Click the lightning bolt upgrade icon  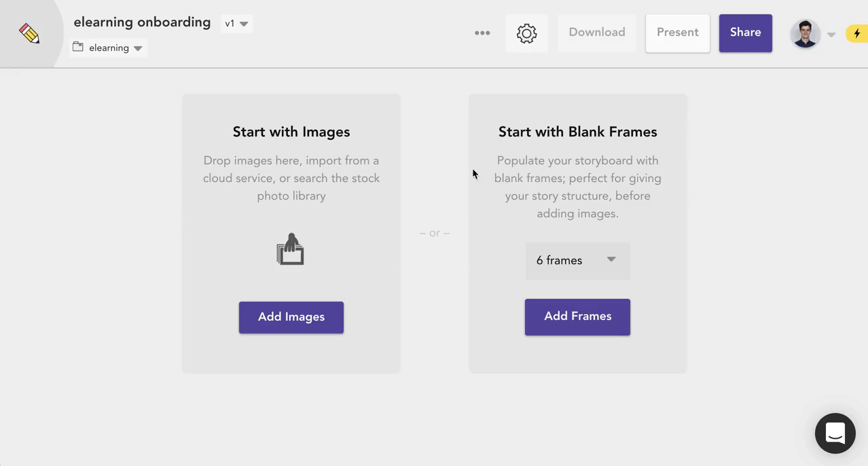coord(857,33)
